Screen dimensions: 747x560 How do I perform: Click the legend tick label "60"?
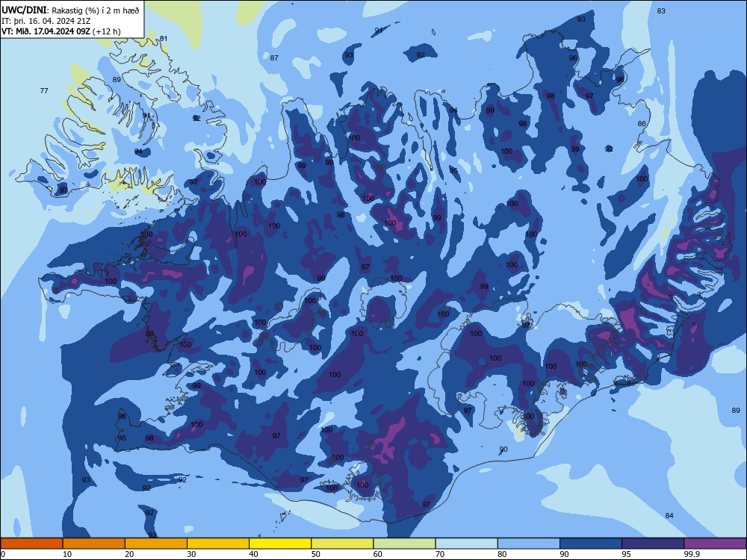point(378,554)
